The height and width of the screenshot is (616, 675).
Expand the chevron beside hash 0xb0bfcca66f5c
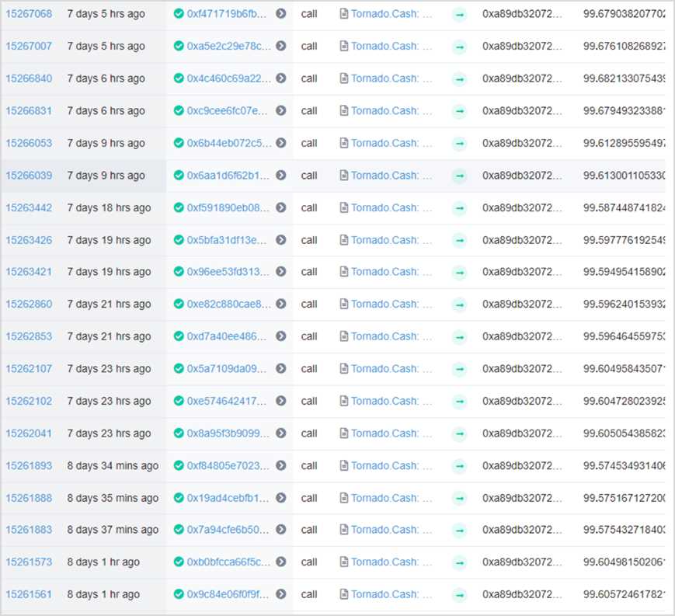coord(281,562)
